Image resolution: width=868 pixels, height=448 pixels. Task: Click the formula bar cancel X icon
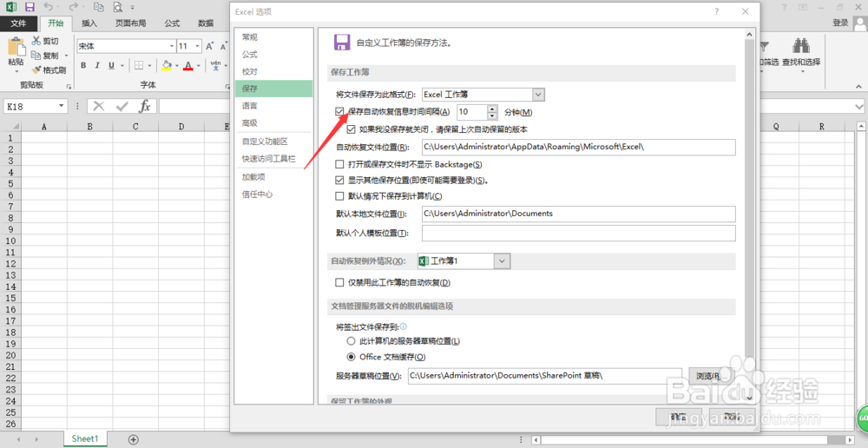pyautogui.click(x=99, y=106)
